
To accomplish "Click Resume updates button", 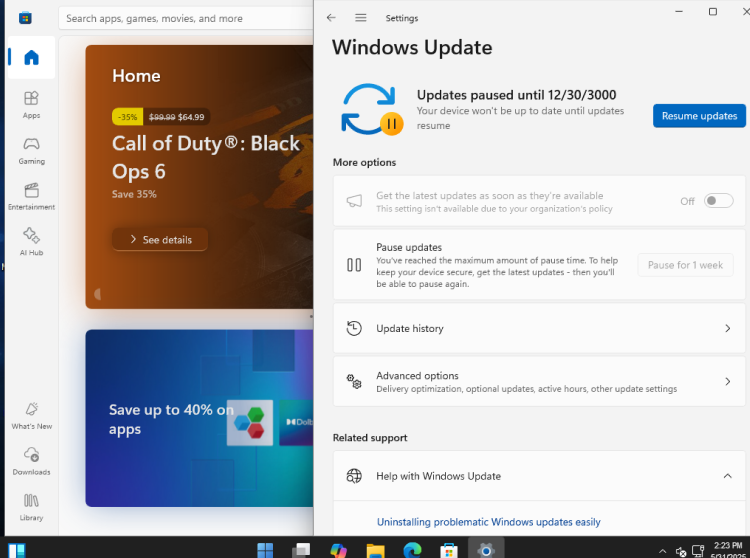I will pyautogui.click(x=699, y=116).
